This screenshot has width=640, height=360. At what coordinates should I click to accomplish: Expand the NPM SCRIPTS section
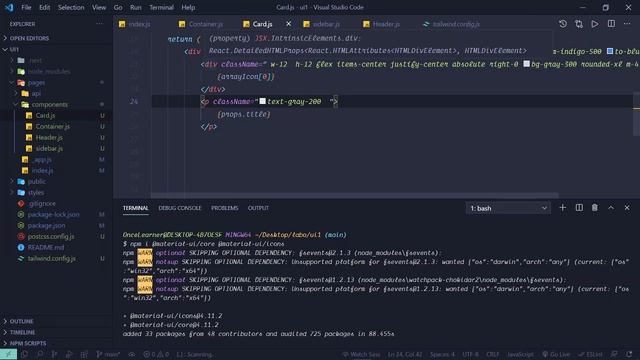pyautogui.click(x=28, y=343)
